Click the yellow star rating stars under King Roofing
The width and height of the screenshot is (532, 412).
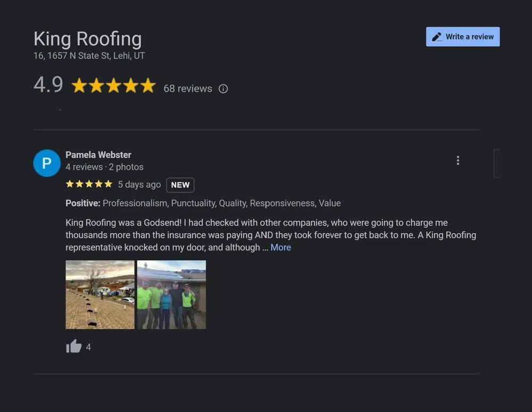coord(113,85)
